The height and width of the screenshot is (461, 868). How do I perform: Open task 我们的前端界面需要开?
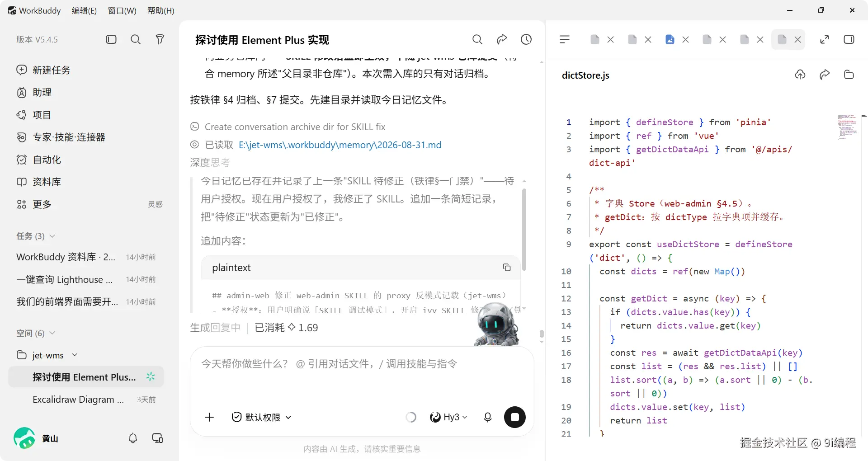[86, 301]
